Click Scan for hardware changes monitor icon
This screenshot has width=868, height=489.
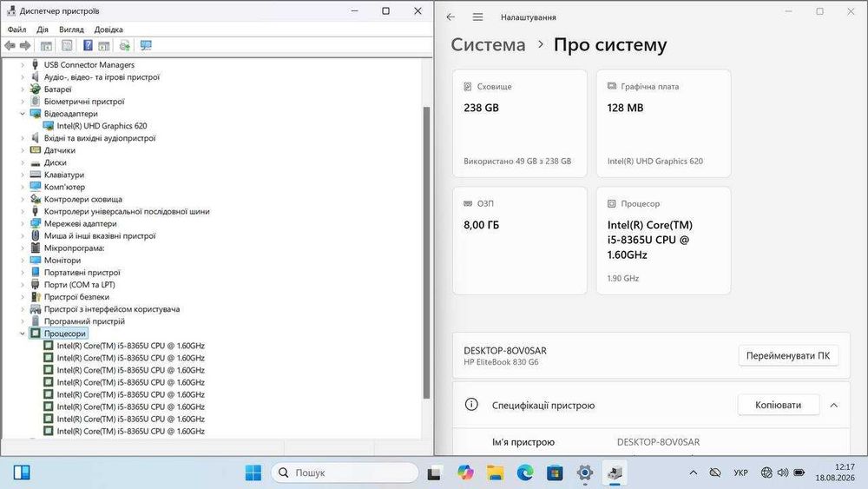tap(146, 45)
